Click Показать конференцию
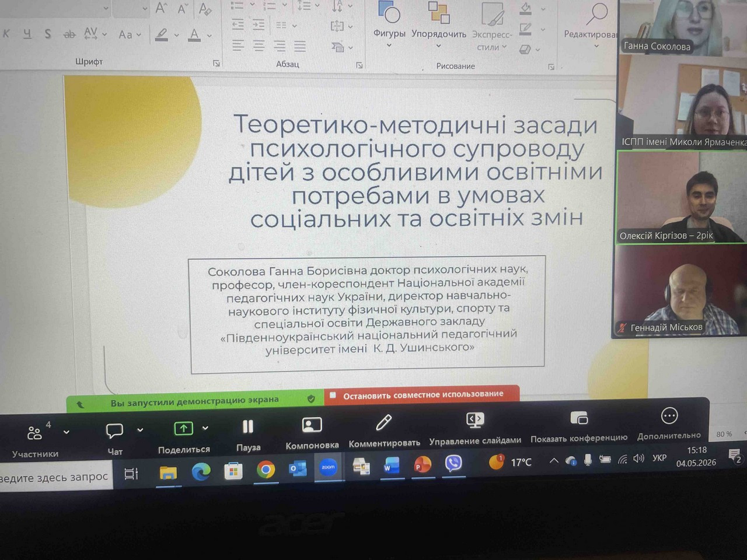The height and width of the screenshot is (560, 747). click(579, 426)
